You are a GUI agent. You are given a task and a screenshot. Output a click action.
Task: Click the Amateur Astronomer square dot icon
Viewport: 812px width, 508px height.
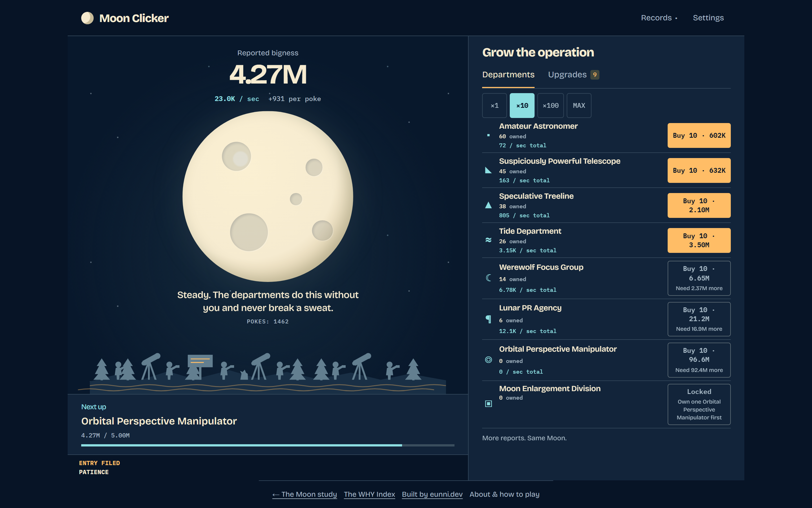489,135
